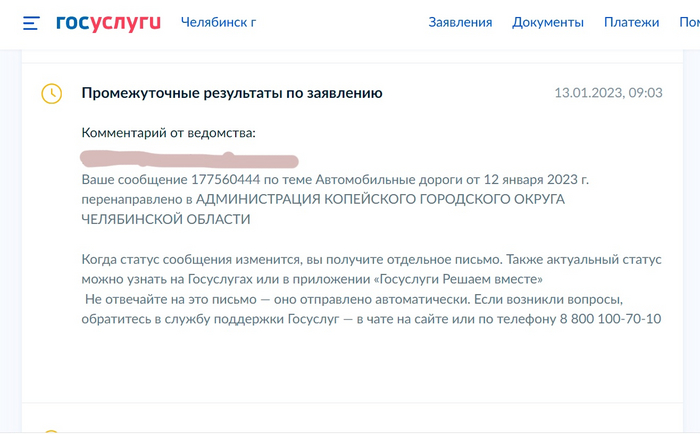Click the redacted name scribble
The width and height of the screenshot is (700, 434).
tap(190, 158)
